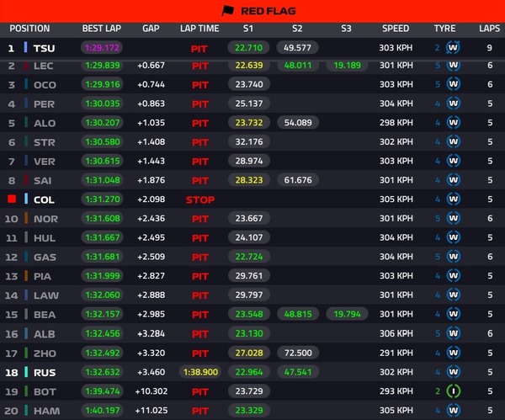Image resolution: width=505 pixels, height=420 pixels.
Task: Click the wet tyre icon in TSU row
Action: [x=453, y=48]
